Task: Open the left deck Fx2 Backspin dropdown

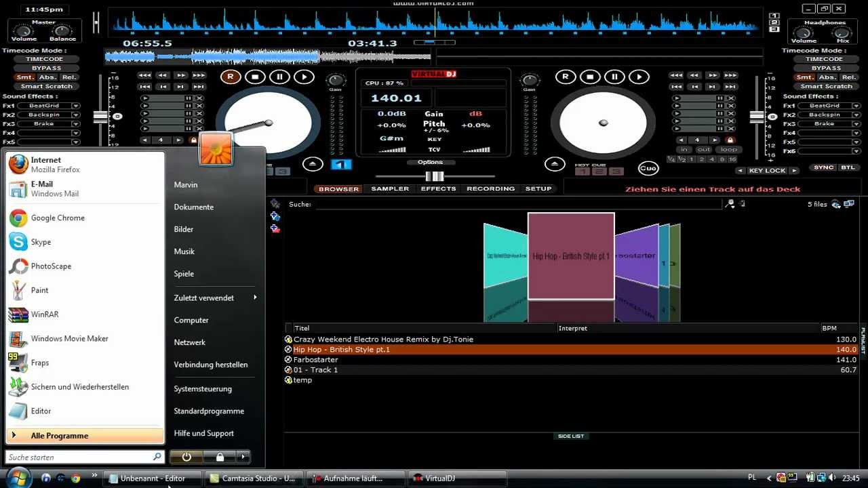Action: click(76, 115)
